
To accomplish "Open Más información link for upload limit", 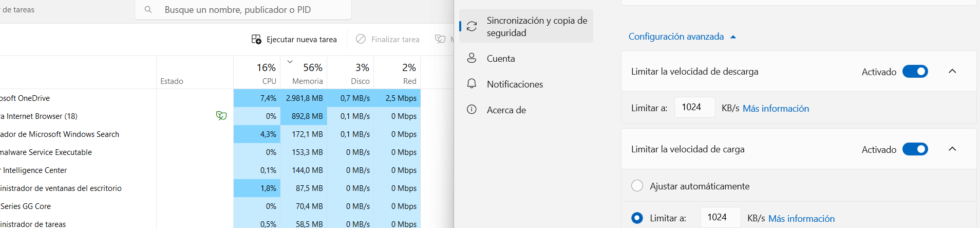I will [801, 218].
